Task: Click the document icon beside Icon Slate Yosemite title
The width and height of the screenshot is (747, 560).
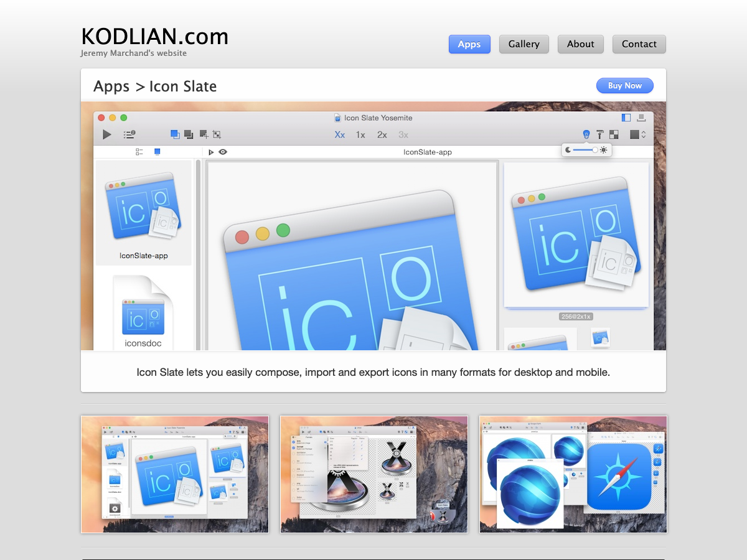Action: coord(338,118)
